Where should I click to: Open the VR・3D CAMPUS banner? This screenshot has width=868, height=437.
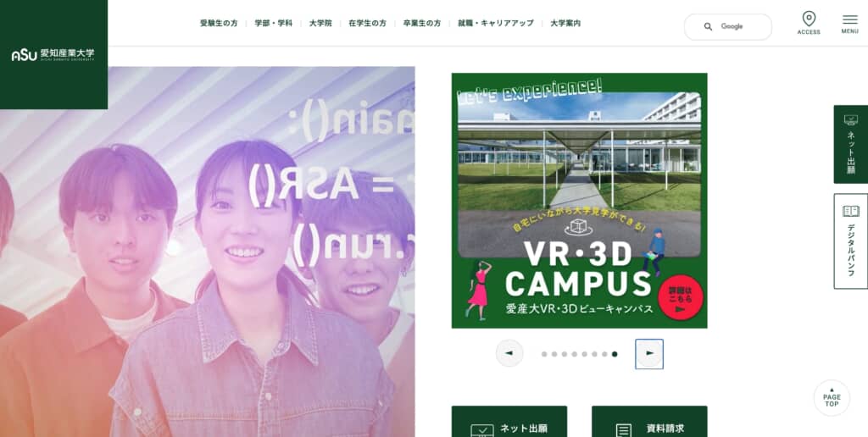(579, 200)
